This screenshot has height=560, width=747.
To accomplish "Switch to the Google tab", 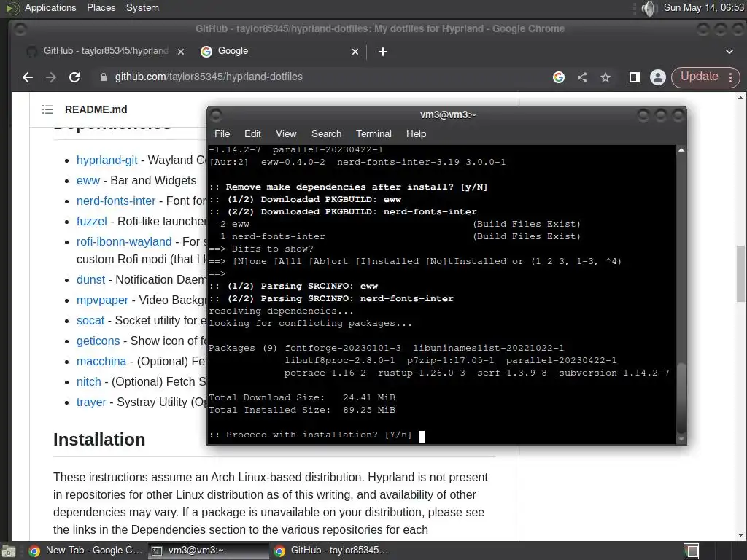I will 279,52.
